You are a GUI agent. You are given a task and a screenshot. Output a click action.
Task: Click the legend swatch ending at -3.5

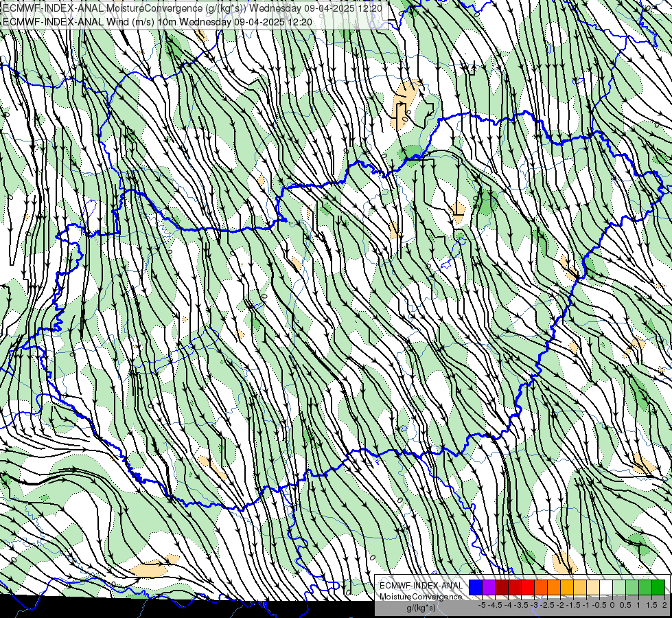point(515,587)
